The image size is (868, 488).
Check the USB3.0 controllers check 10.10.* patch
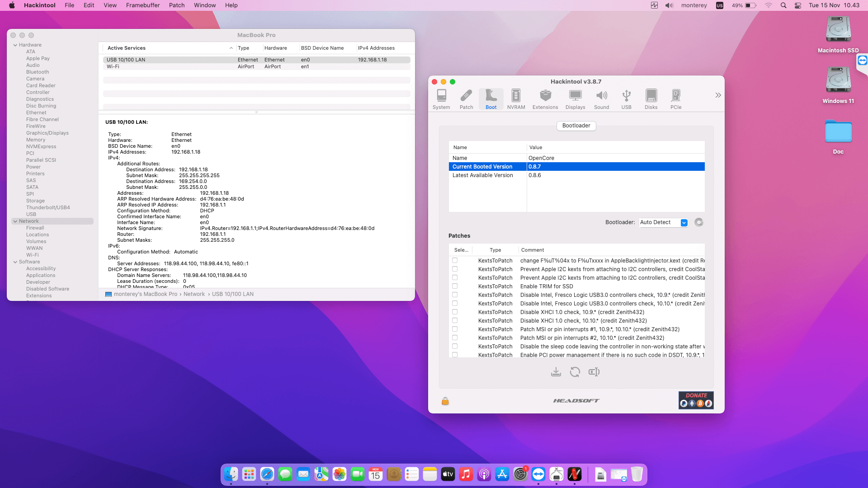[455, 303]
